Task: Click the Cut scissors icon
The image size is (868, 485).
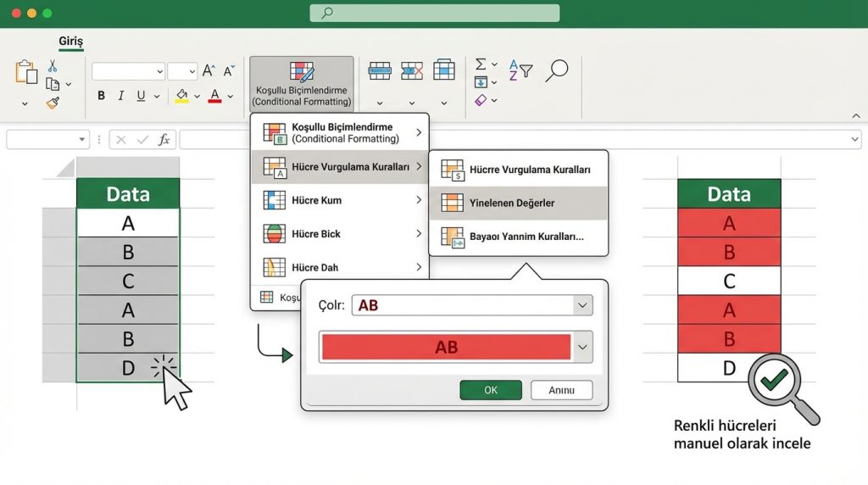Action: (53, 65)
